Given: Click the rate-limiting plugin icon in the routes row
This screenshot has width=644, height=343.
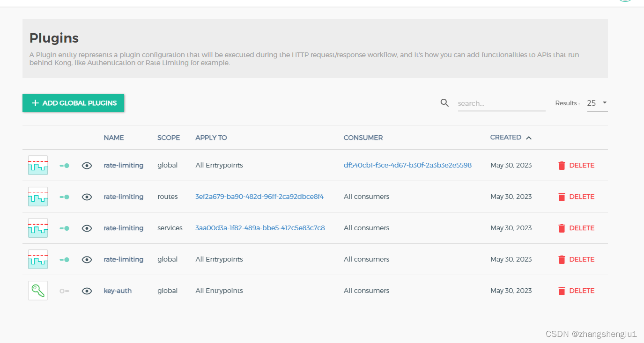Looking at the screenshot, I should point(38,197).
